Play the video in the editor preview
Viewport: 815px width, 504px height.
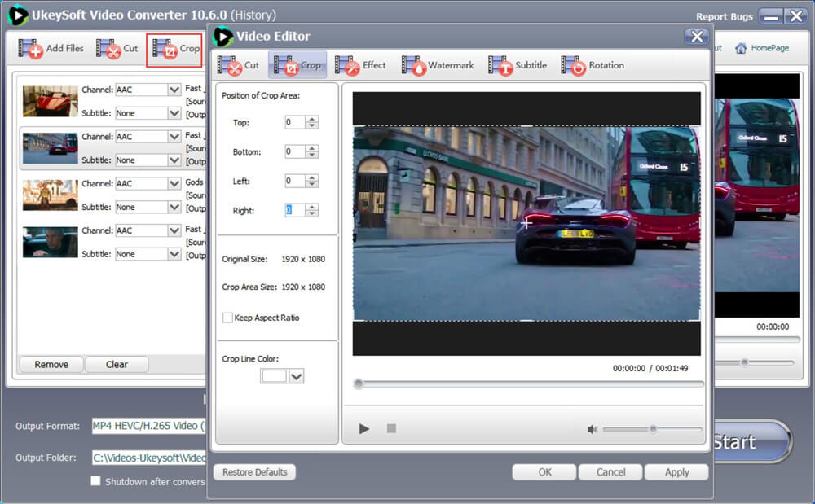click(363, 429)
